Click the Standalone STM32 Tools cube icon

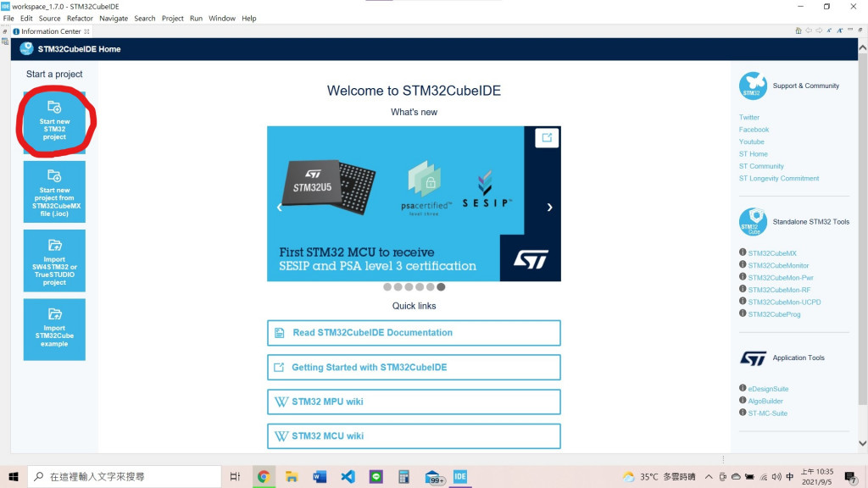[753, 222]
